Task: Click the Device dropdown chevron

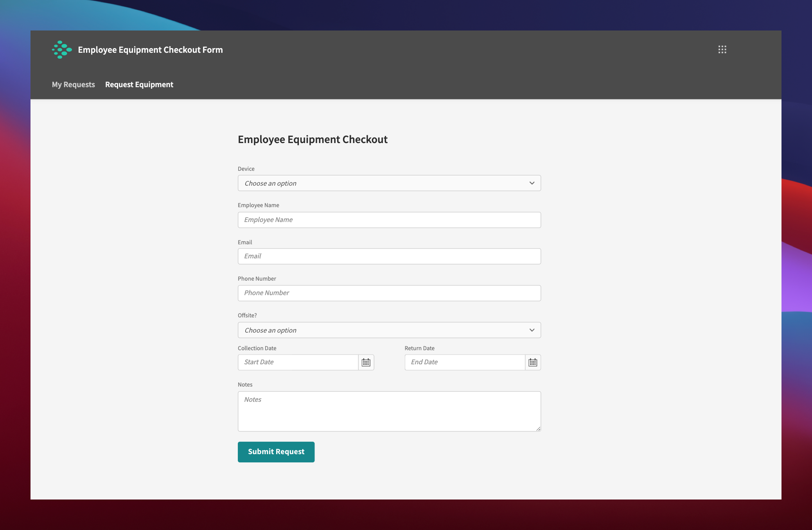Action: [x=532, y=183]
